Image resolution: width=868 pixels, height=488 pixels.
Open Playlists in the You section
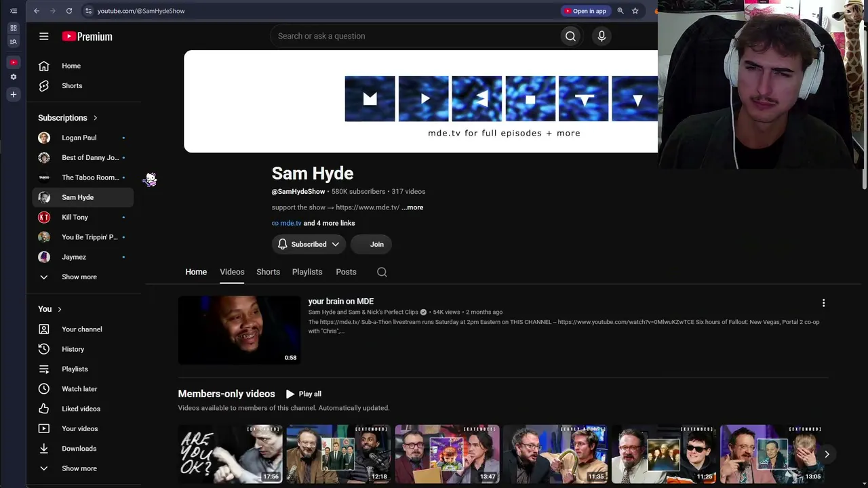point(83,369)
